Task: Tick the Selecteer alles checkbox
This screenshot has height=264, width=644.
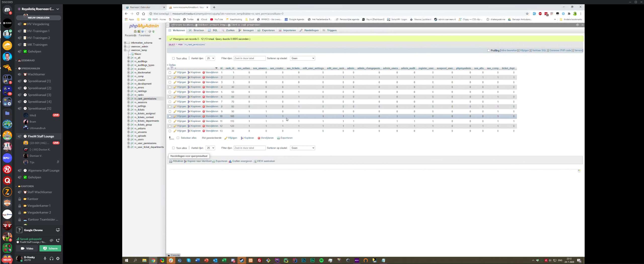Action: [178, 138]
